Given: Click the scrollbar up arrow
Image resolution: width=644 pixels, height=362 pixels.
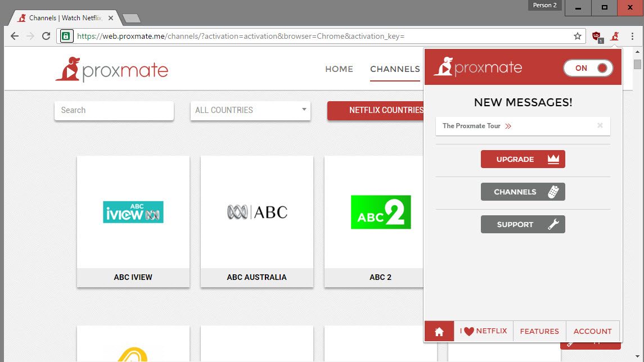Looking at the screenshot, I should coord(637,52).
